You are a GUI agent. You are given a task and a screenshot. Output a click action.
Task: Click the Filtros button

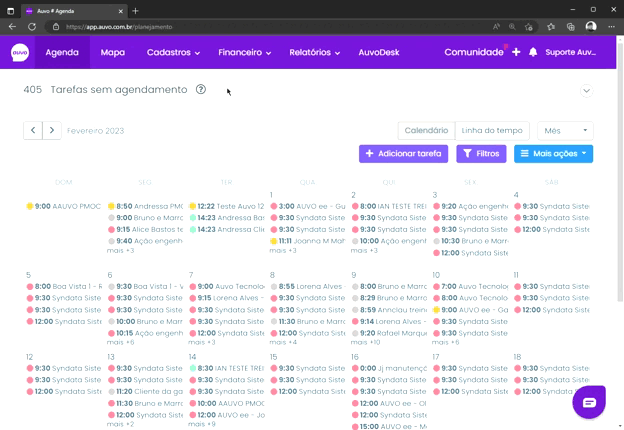tap(481, 154)
